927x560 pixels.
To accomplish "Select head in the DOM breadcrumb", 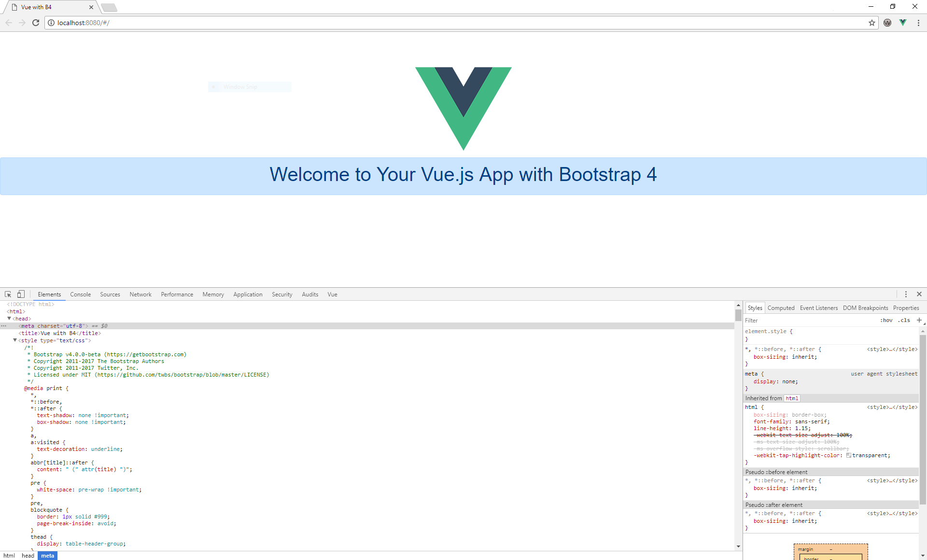I will click(28, 556).
